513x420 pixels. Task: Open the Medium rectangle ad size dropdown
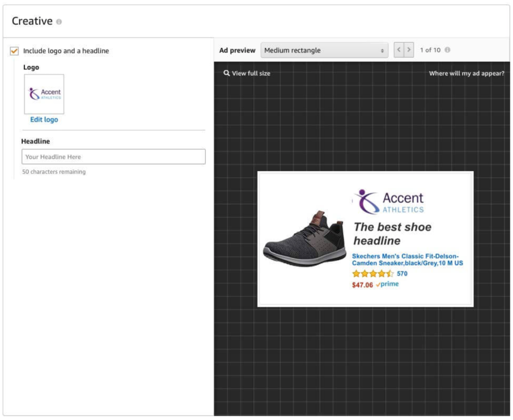(324, 50)
